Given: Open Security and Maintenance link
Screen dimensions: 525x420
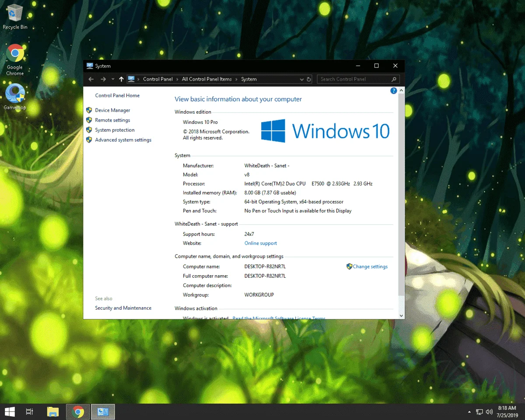Looking at the screenshot, I should click(x=123, y=308).
